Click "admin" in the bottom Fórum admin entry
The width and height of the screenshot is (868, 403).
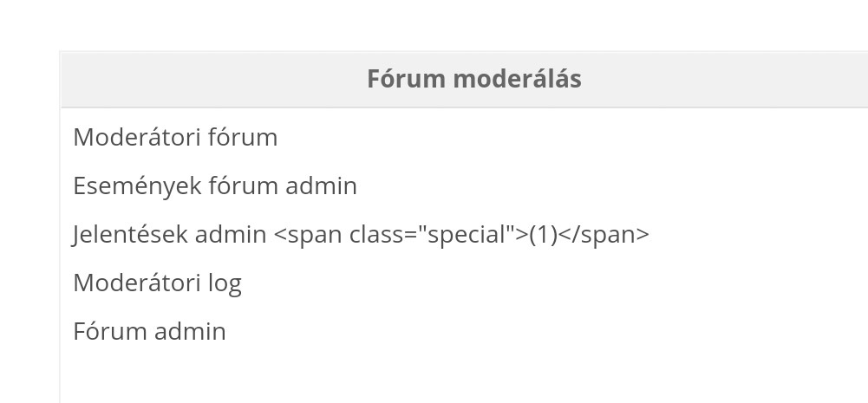coord(190,332)
